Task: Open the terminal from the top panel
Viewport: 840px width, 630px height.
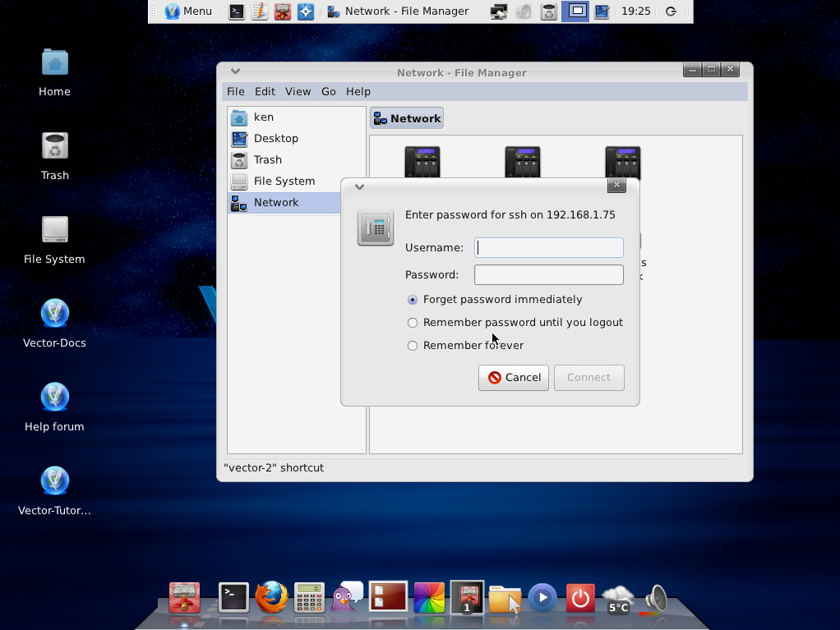Action: [237, 11]
